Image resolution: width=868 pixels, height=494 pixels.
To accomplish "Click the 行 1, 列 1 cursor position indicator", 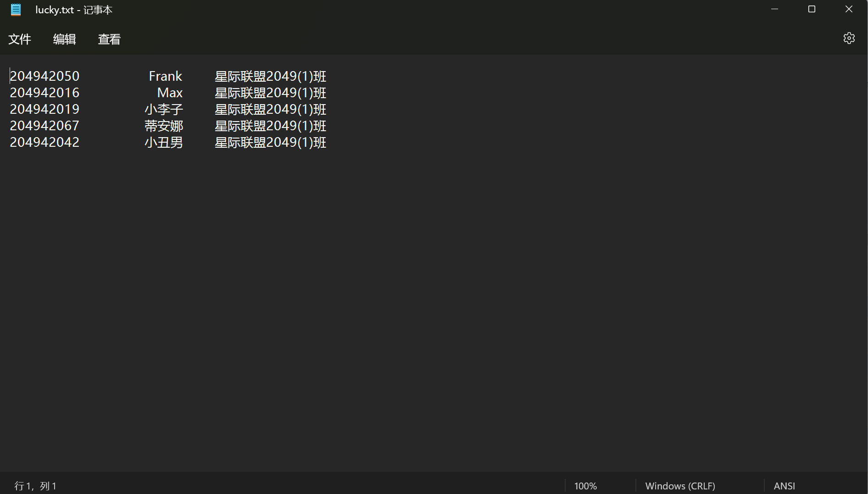I will [35, 486].
